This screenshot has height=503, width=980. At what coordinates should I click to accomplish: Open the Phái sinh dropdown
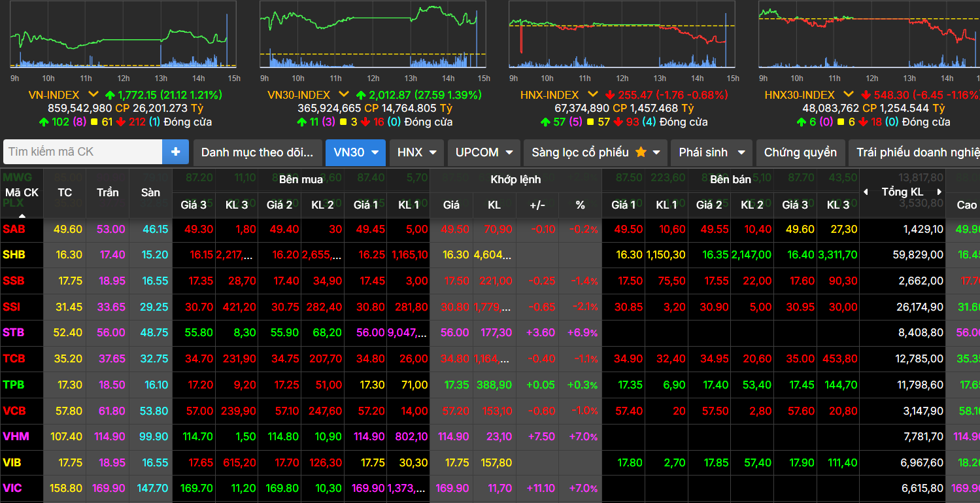click(x=711, y=152)
